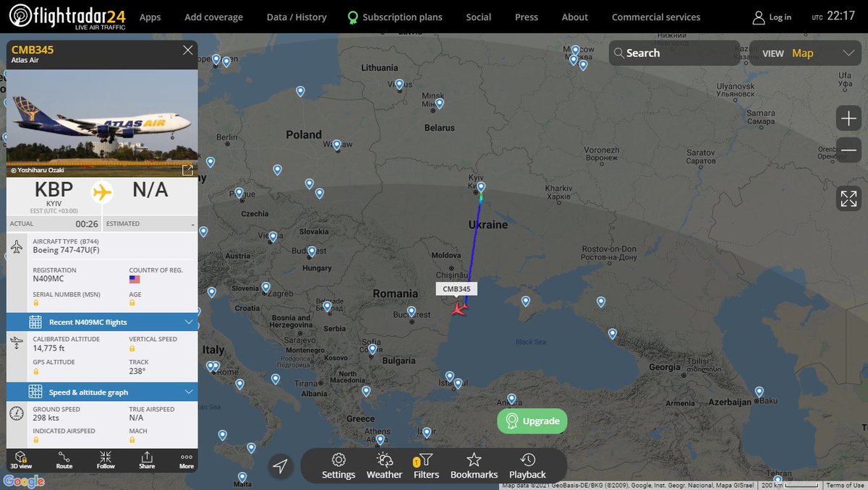Viewport: 868px width, 490px height.
Task: Toggle the map Filters
Action: click(426, 465)
